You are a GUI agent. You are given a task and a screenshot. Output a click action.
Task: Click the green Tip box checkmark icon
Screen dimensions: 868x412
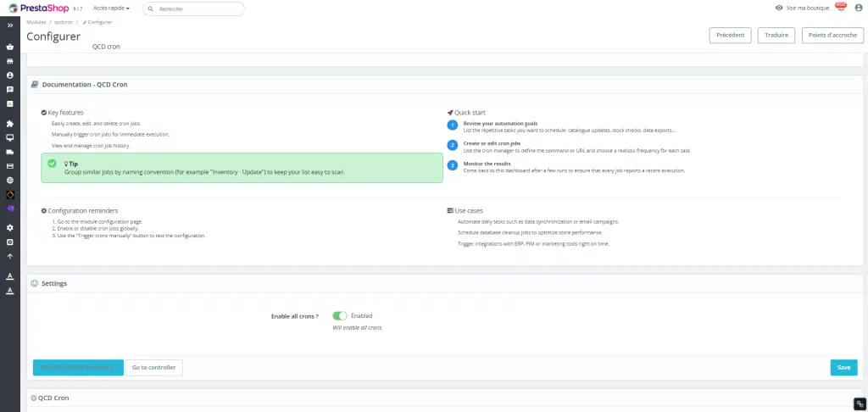[52, 164]
